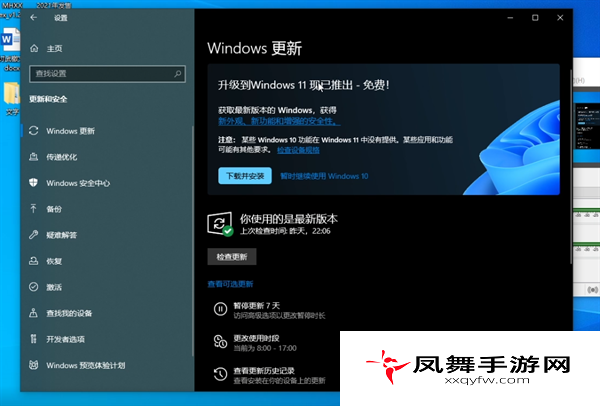Screen dimensions: 600x406
Task: Click the clock icon beside 更改使用时段
Action: tap(220, 342)
